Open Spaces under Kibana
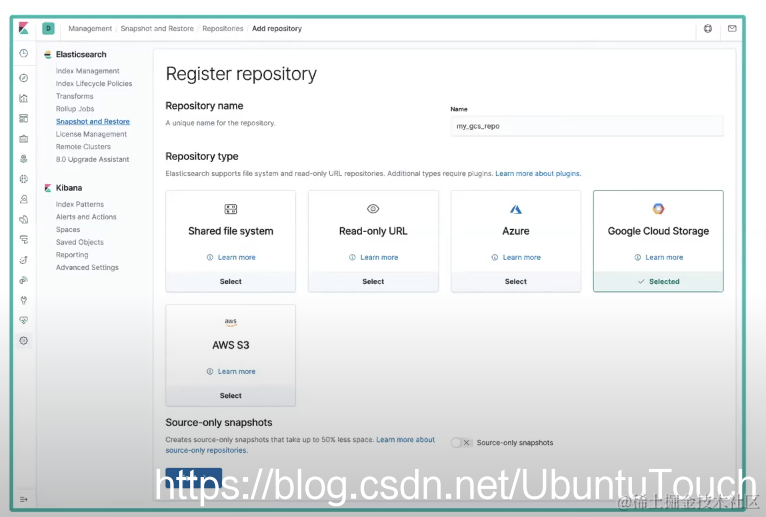 tap(68, 230)
